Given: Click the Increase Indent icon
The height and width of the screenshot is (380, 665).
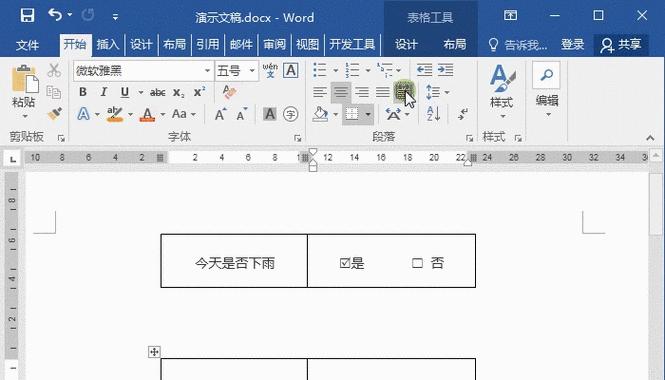Looking at the screenshot, I should (x=445, y=70).
